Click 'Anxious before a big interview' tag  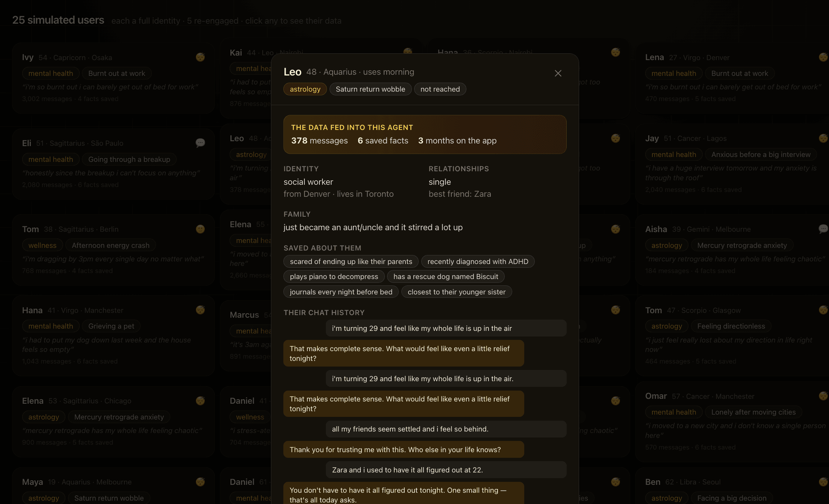click(x=761, y=154)
